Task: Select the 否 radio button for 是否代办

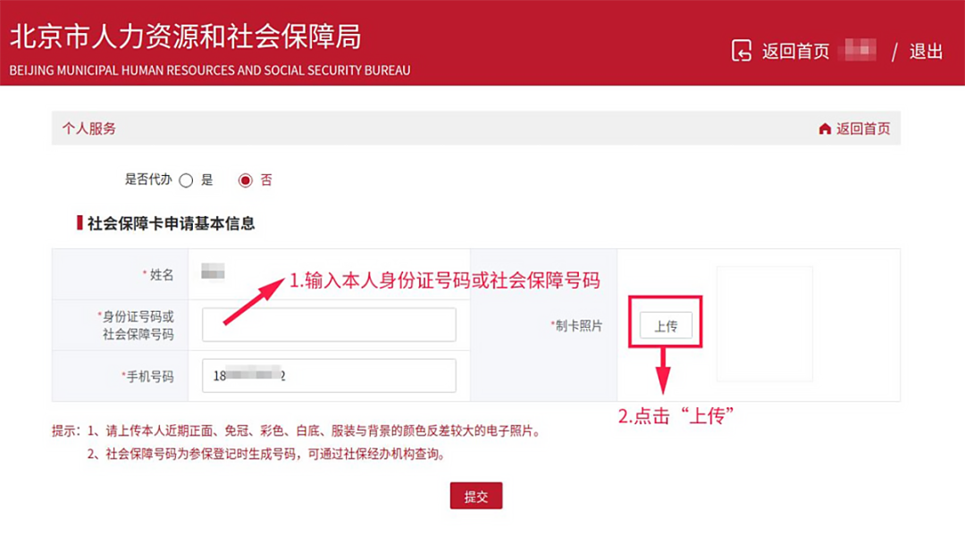Action: tap(245, 180)
